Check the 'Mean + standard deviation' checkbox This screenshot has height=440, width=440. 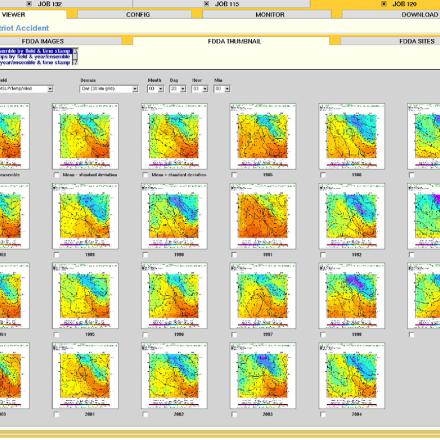[145, 175]
